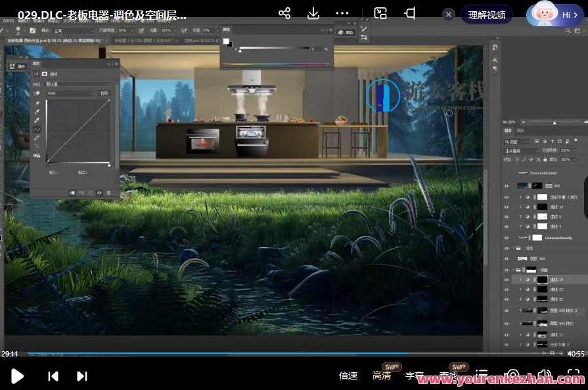
Task: Go to the previous video
Action: 53,376
